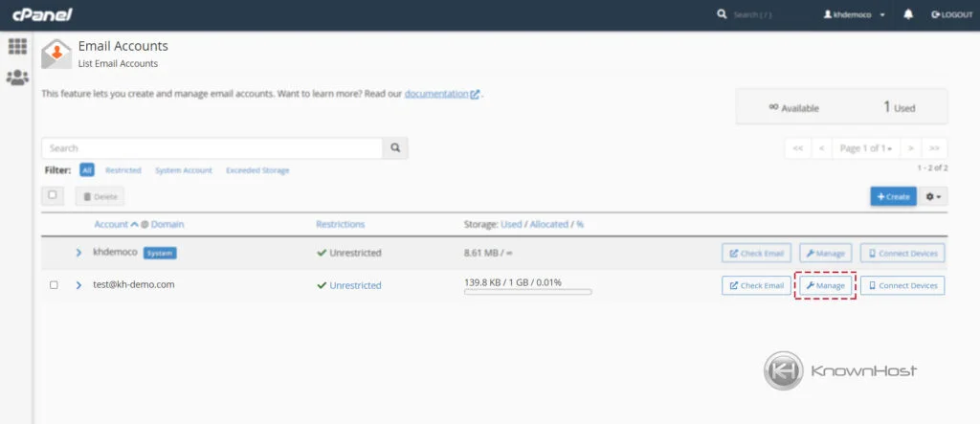Click the 1 - 2 of 2 count text
This screenshot has width=980, height=424.
coord(932,168)
